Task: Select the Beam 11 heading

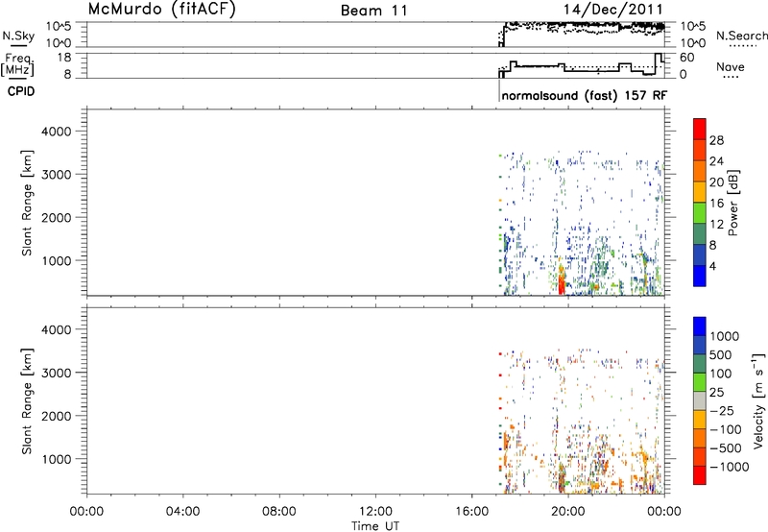Action: tap(374, 11)
